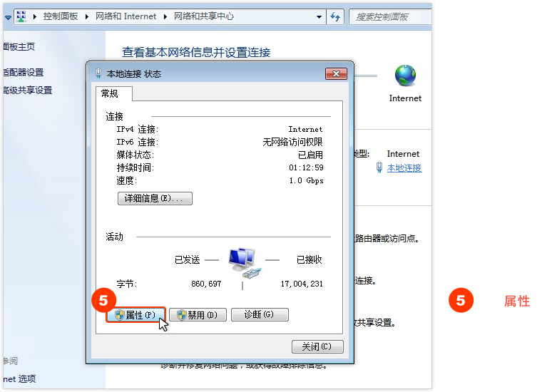Open the address bar history dropdown
542x392 pixels.
pos(318,16)
